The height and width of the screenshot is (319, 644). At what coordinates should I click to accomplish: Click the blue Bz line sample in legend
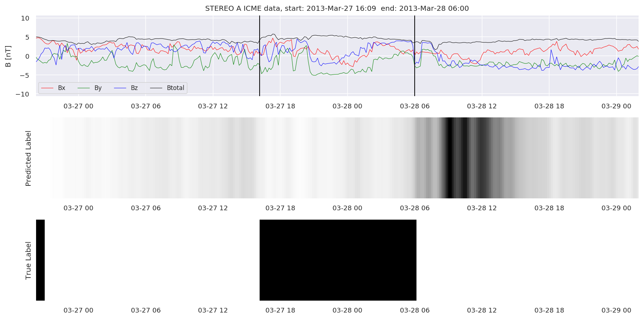click(120, 88)
